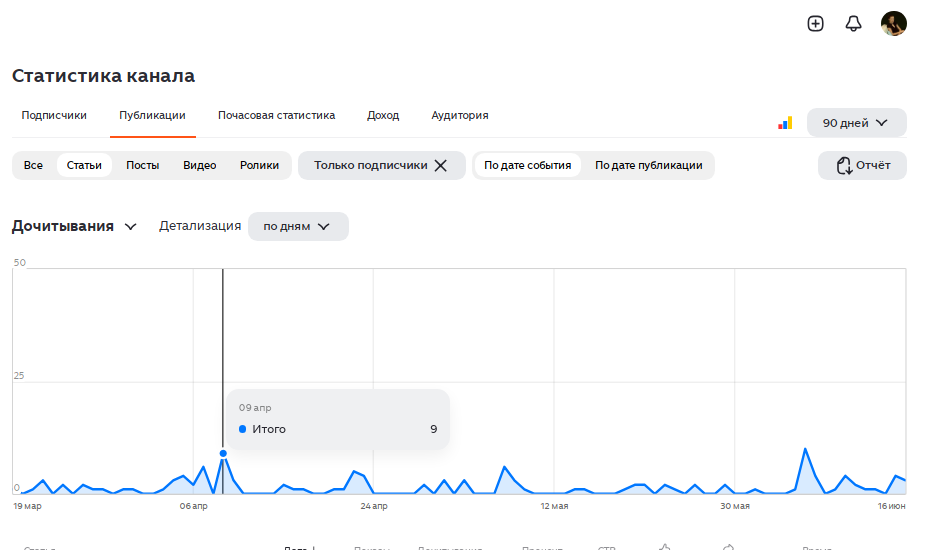Filter the statistics by Ролики
The width and height of the screenshot is (930, 550).
[259, 166]
